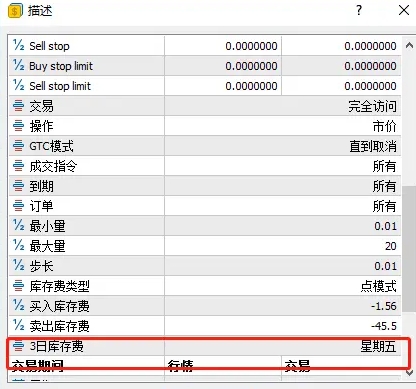Click the 卖出库存费 property label
This screenshot has width=416, height=389.
click(x=59, y=326)
